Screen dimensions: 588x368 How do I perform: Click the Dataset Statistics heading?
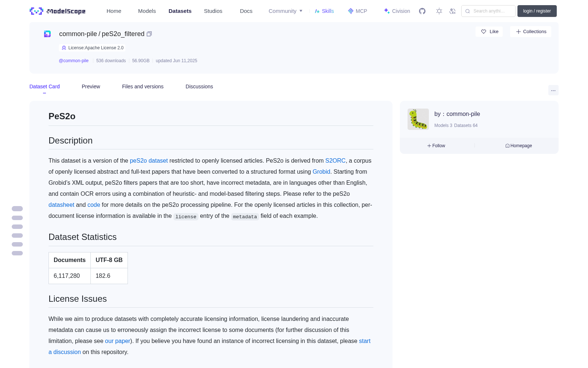tap(83, 237)
